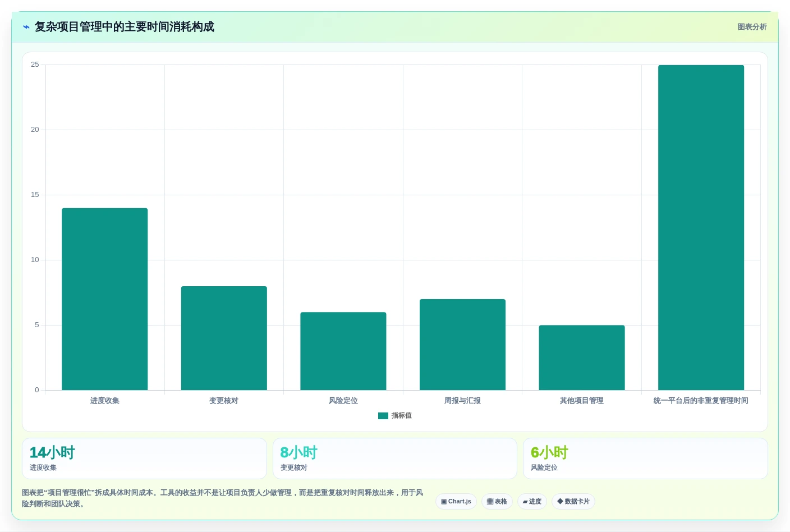Image resolution: width=790 pixels, height=532 pixels.
Task: Select the 其他项目管理 bar in the chart
Action: (582, 357)
